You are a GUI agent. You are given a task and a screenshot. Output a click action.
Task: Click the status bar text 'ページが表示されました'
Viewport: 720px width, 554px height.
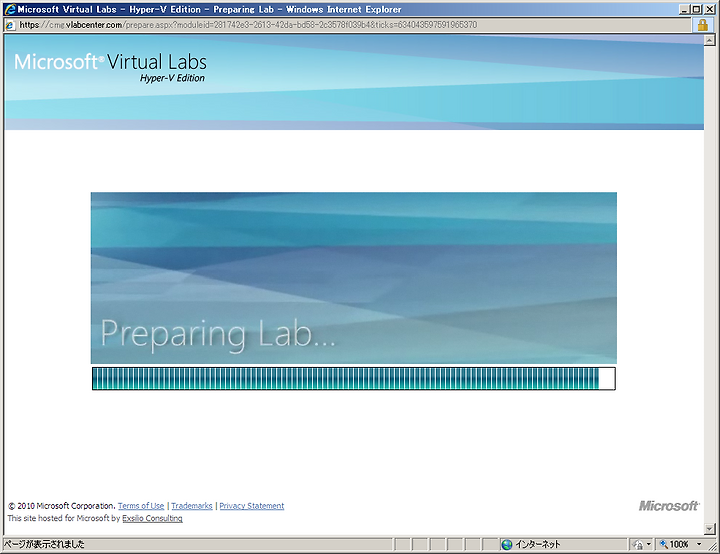point(44,544)
